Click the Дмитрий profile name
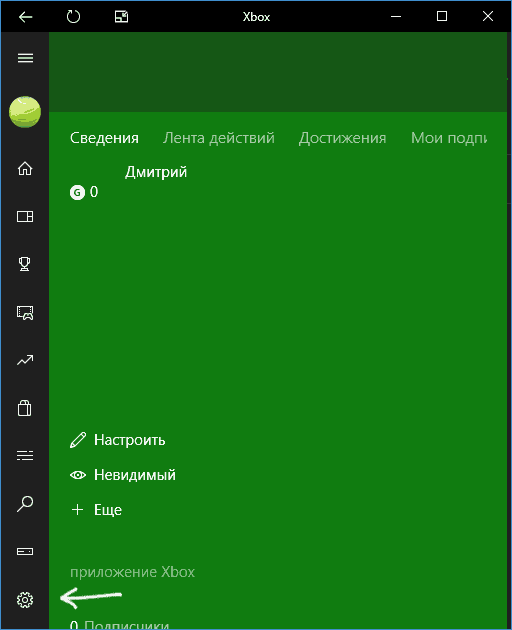This screenshot has width=512, height=630. (156, 172)
